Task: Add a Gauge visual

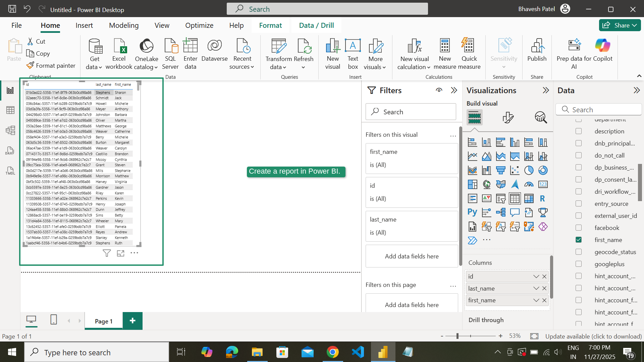Action: [x=529, y=184]
